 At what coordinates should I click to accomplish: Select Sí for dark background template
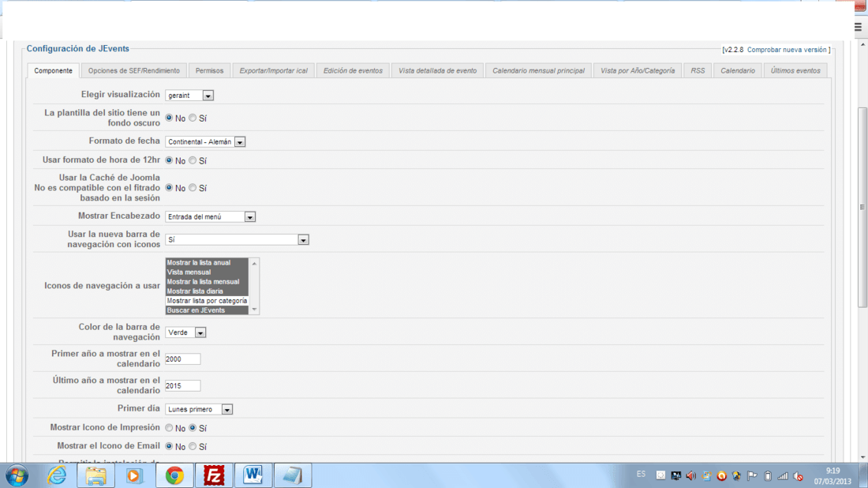pos(192,118)
